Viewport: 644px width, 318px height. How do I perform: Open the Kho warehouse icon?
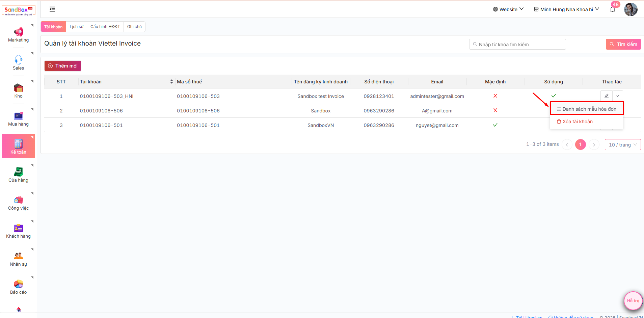click(18, 88)
